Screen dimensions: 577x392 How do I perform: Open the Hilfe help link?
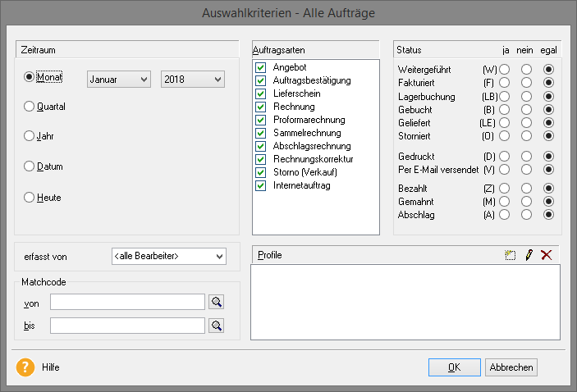pos(50,367)
